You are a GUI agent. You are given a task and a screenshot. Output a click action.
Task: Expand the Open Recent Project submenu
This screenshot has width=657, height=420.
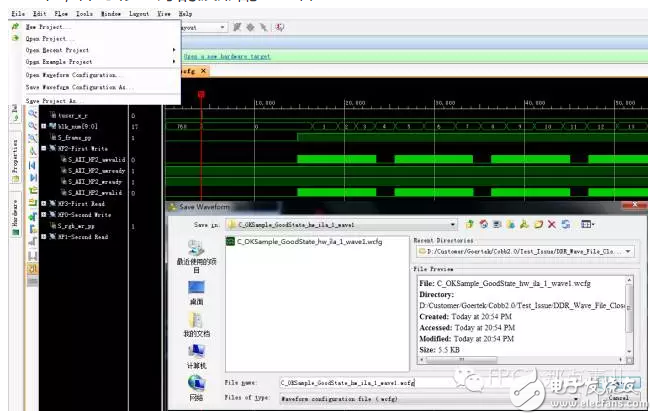pyautogui.click(x=58, y=50)
